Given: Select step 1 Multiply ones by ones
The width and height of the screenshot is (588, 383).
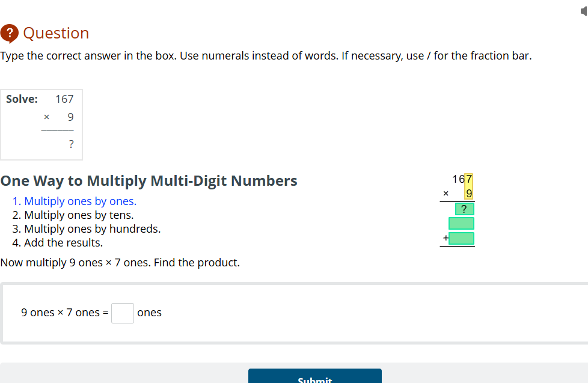Looking at the screenshot, I should (73, 201).
